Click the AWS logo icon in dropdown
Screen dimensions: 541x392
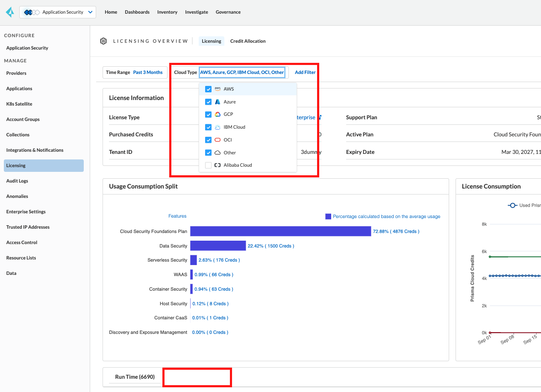218,89
